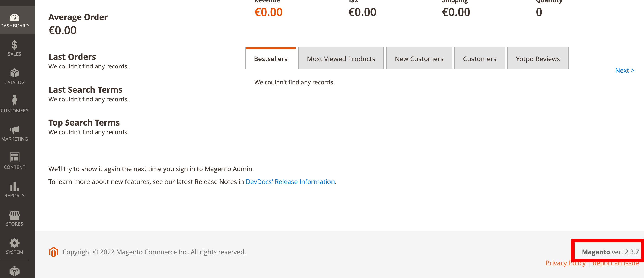Image resolution: width=644 pixels, height=278 pixels.
Task: Open the Content section in sidebar
Action: point(14,161)
